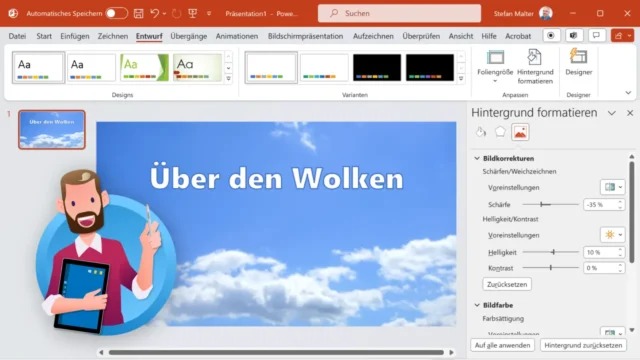Image resolution: width=640 pixels, height=360 pixels.
Task: Open Stefan Malter account picture
Action: pyautogui.click(x=546, y=13)
